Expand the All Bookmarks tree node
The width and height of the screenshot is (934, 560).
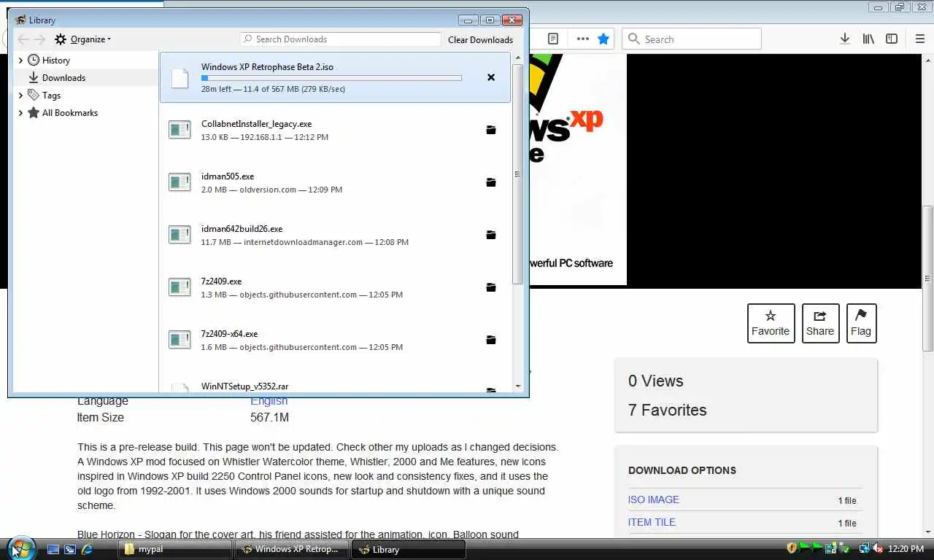pyautogui.click(x=20, y=113)
